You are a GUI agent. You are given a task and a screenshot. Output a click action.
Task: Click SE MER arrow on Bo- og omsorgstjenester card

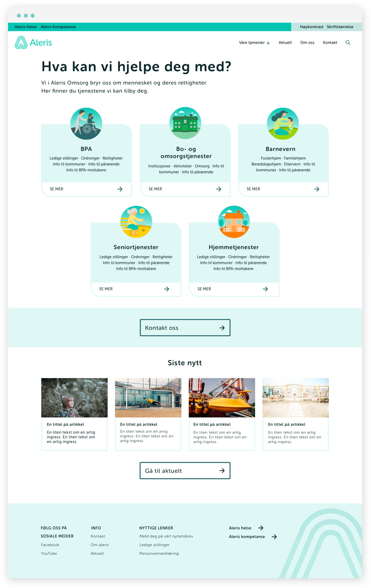tap(219, 189)
